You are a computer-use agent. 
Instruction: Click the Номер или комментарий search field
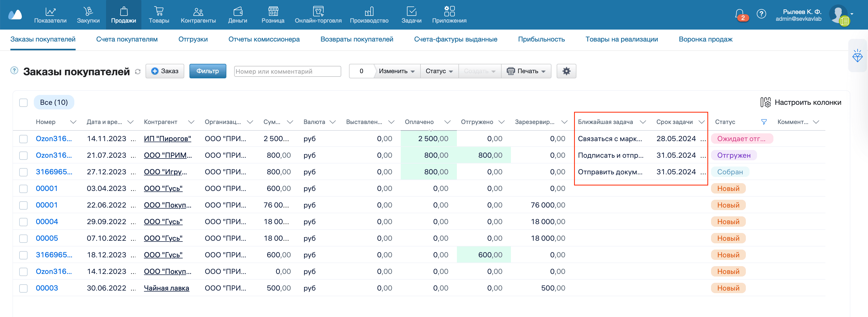pos(287,71)
